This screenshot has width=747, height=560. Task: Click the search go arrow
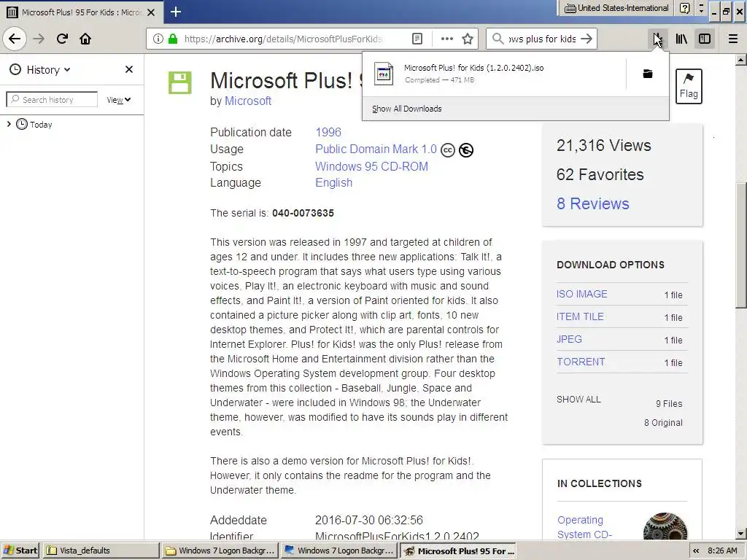pos(587,39)
